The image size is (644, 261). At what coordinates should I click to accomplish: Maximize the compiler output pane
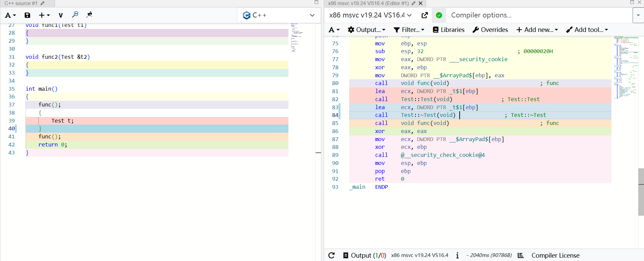tap(632, 3)
